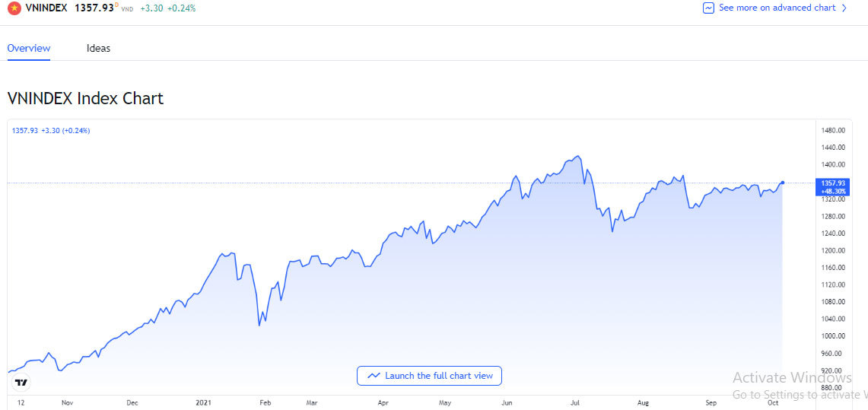Click the blue last-price dot on chart line
Image resolution: width=868 pixels, height=410 pixels.
pos(783,183)
